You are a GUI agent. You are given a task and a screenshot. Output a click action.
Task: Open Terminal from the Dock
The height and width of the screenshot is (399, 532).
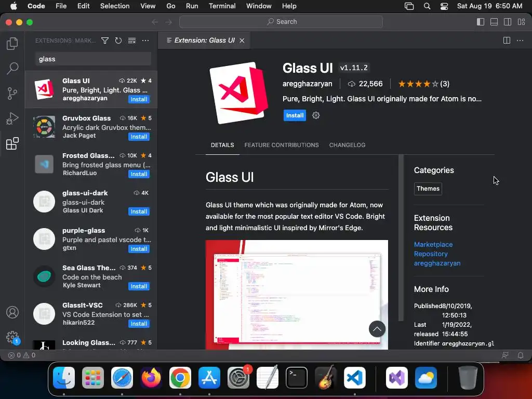tap(297, 378)
